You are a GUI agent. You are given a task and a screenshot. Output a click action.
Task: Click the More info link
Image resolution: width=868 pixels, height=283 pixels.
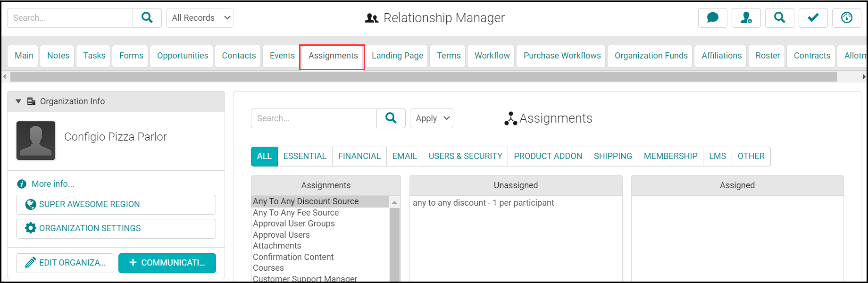[52, 184]
